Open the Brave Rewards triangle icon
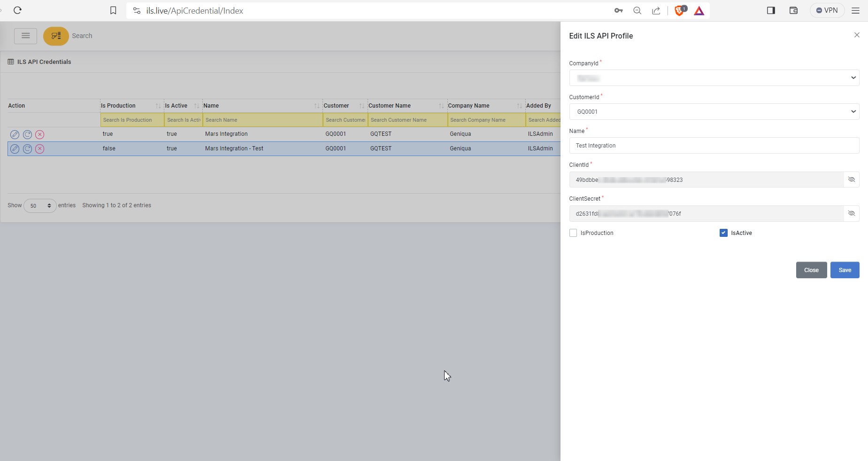Viewport: 868px width, 461px height. coord(699,10)
